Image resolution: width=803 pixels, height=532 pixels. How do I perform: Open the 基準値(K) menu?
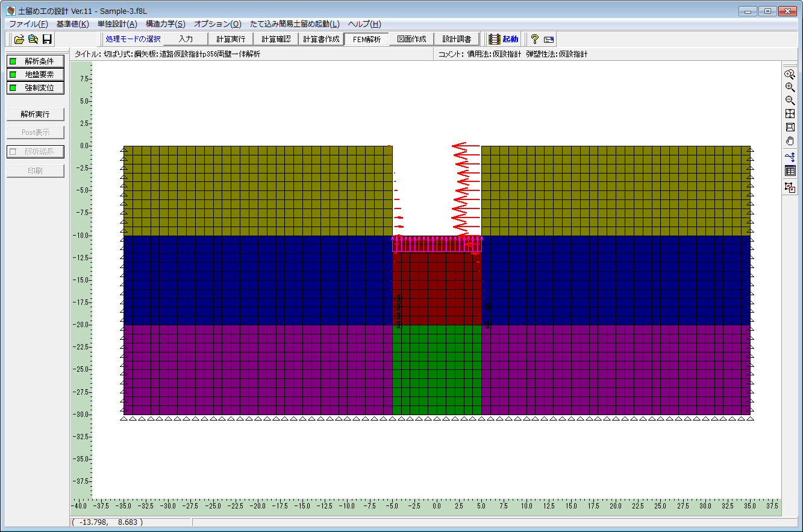(x=72, y=24)
